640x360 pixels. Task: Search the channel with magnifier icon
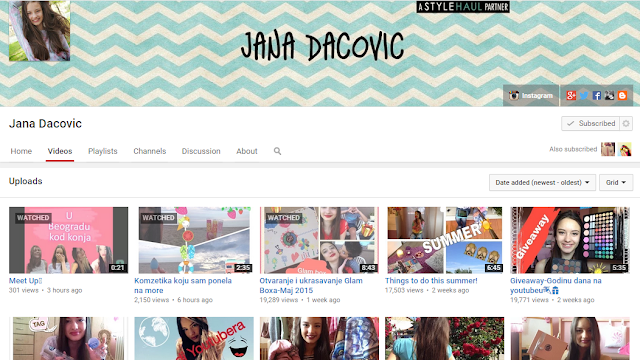click(277, 151)
